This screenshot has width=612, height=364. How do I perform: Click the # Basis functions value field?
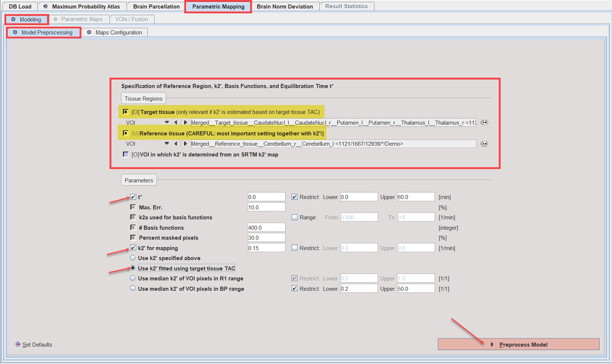(266, 227)
